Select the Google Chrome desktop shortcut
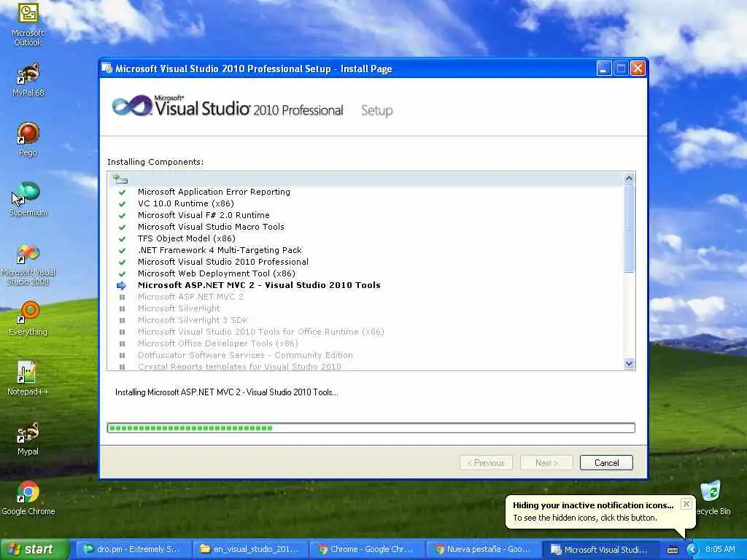Viewport: 747px width, 560px height. 28,499
